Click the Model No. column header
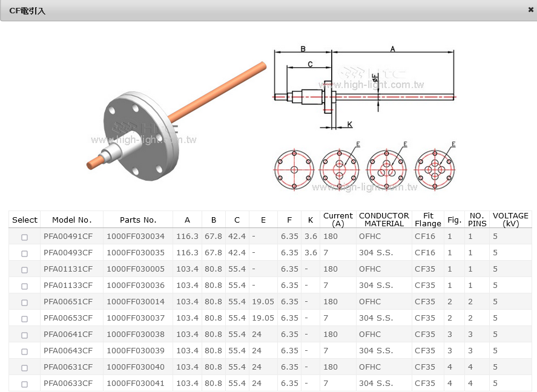 (x=72, y=220)
